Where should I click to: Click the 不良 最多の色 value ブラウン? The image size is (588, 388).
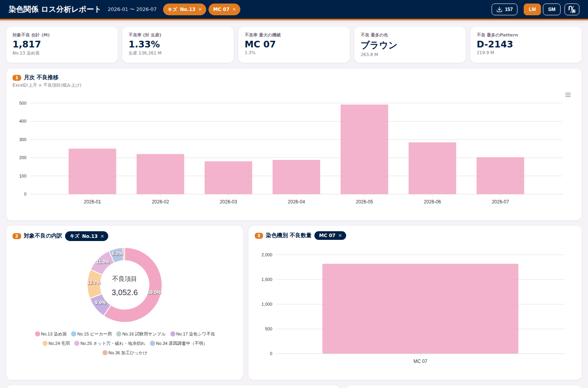[x=379, y=45]
